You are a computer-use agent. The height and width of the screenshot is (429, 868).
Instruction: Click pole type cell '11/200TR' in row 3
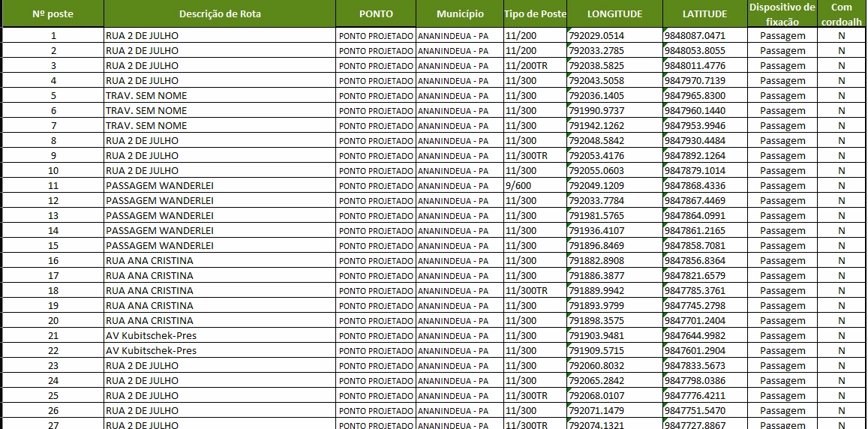point(536,65)
